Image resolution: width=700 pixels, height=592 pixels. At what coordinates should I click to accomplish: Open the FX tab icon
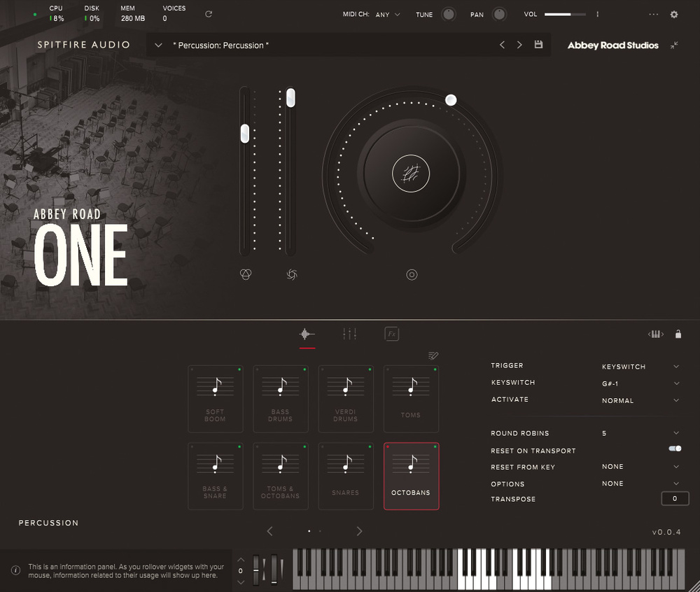pyautogui.click(x=392, y=334)
